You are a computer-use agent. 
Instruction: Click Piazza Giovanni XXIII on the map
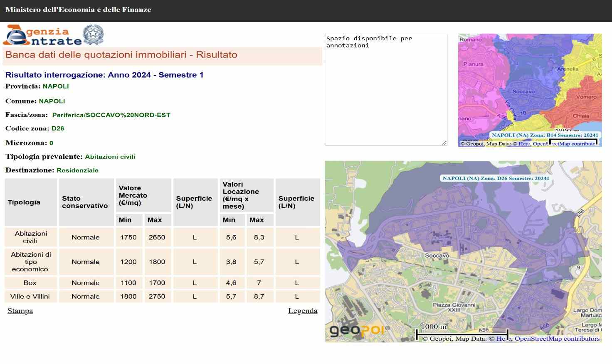click(x=454, y=307)
